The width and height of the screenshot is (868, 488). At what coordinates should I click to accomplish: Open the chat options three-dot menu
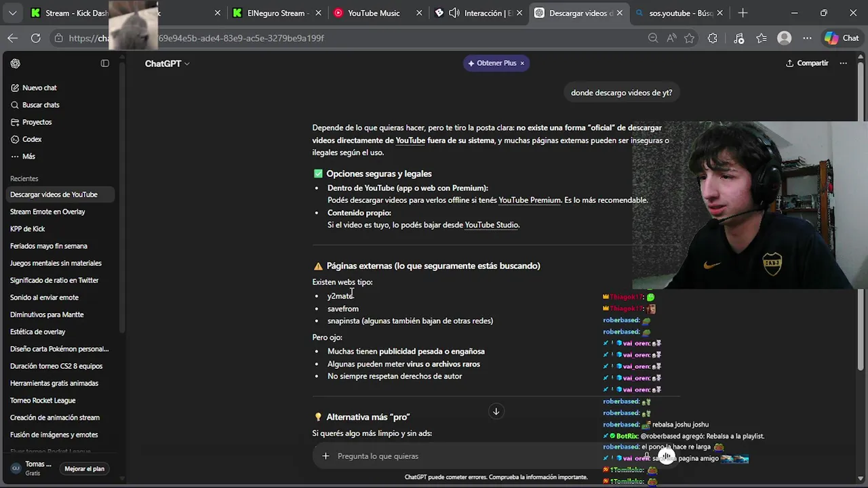click(843, 63)
